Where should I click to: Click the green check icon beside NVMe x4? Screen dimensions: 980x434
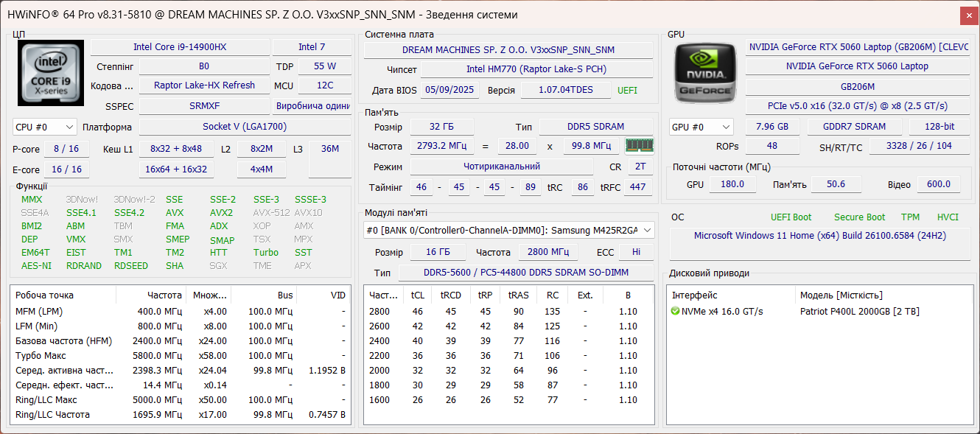[x=675, y=312]
